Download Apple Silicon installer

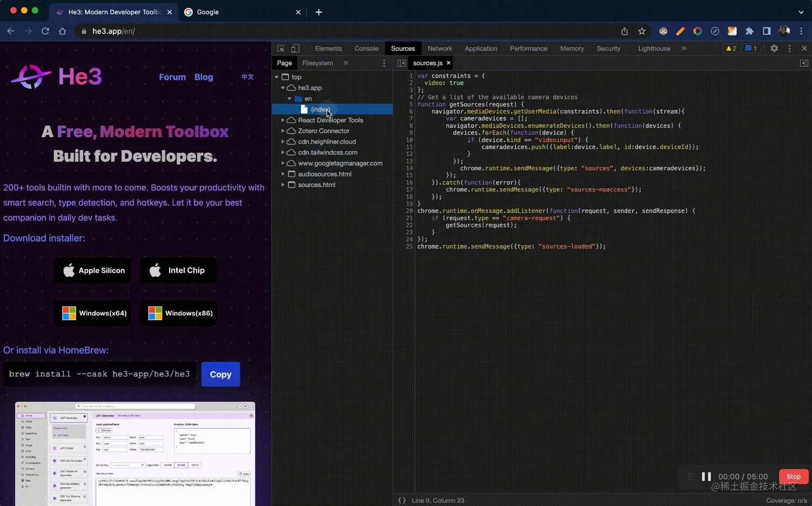(93, 270)
